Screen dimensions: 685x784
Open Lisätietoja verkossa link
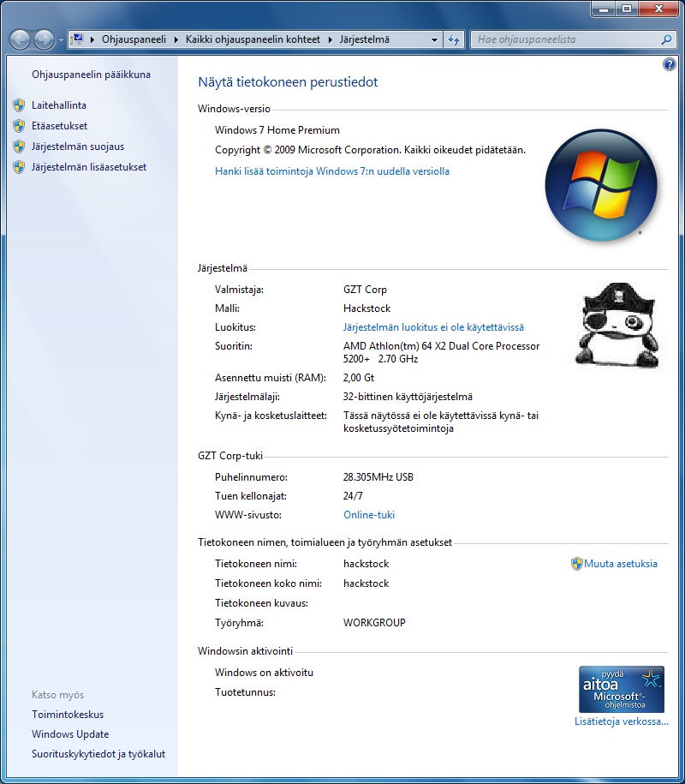(x=621, y=721)
